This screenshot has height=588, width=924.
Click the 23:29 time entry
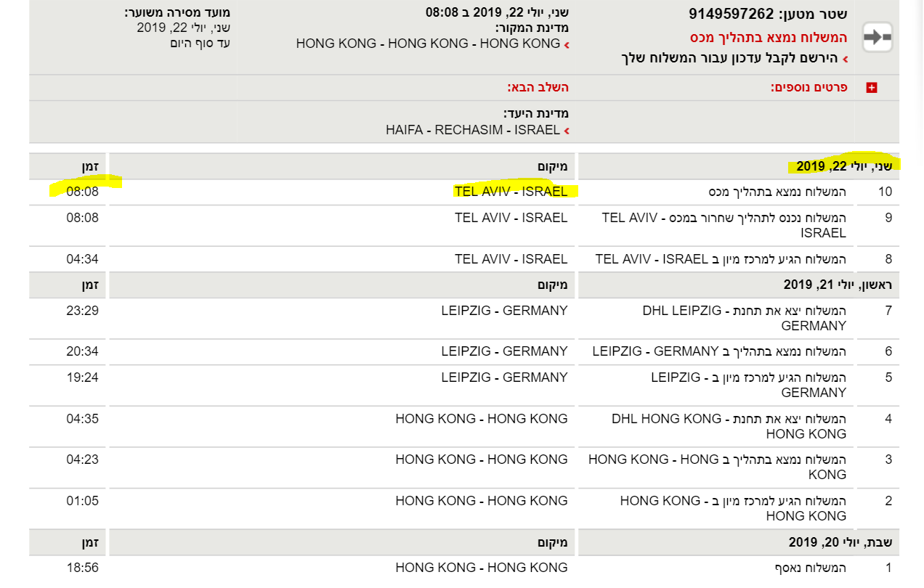[81, 311]
